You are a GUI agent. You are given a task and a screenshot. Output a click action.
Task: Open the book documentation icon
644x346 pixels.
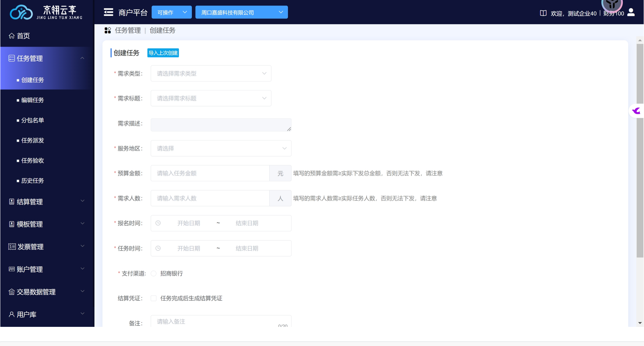click(x=543, y=13)
